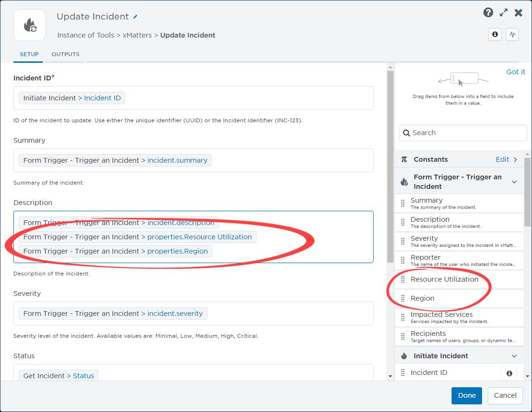The width and height of the screenshot is (532, 412).
Task: Switch to the SETUP tab
Action: coord(29,54)
